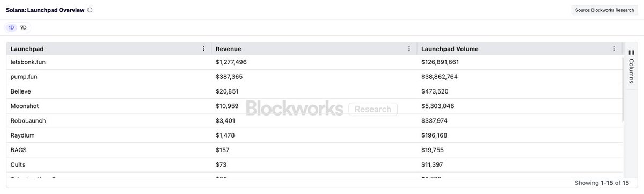Image resolution: width=644 pixels, height=194 pixels.
Task: Select the 1D timeframe toggle
Action: (11, 27)
